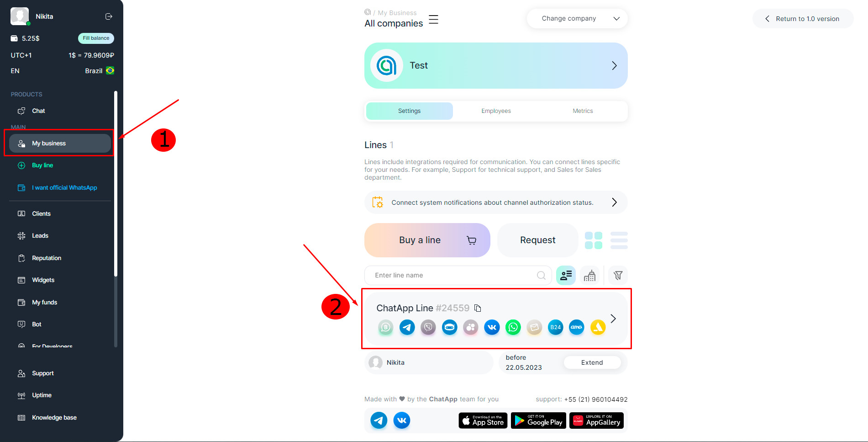The width and height of the screenshot is (868, 442).
Task: Switch to list view layout
Action: click(x=619, y=240)
